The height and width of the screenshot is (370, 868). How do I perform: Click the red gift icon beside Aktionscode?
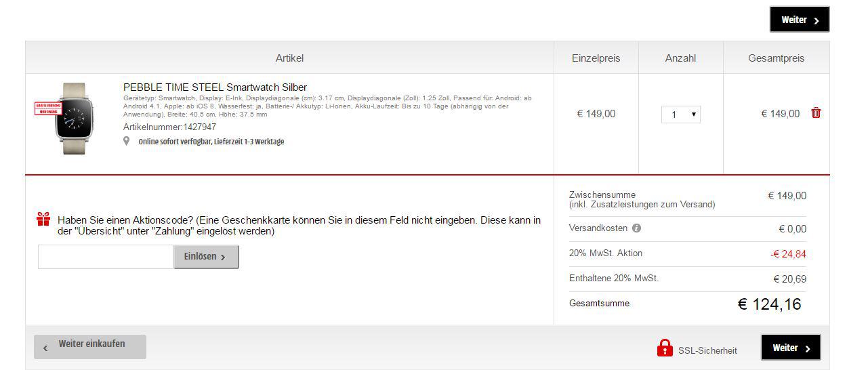(x=43, y=219)
